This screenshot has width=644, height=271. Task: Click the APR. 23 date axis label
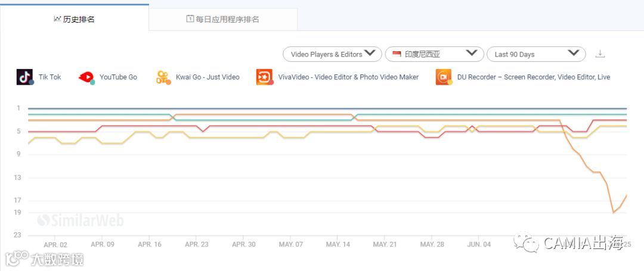[x=196, y=244]
